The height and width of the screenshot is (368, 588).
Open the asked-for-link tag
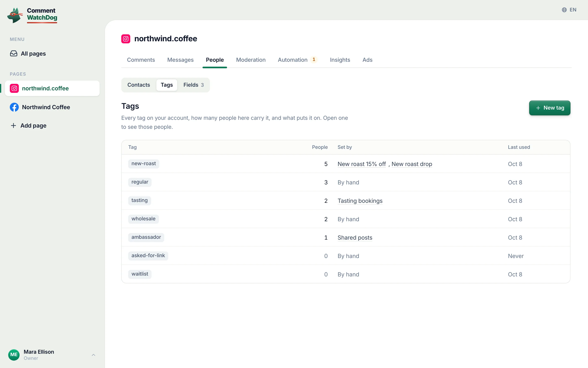point(148,256)
